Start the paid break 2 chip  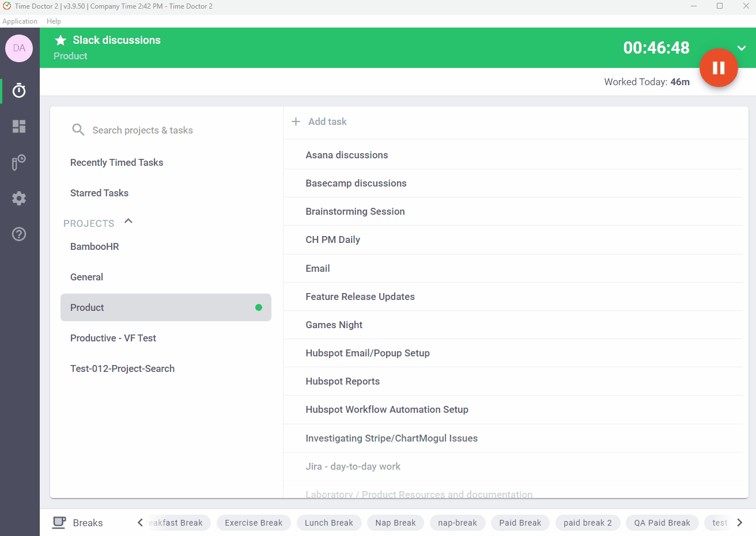(588, 523)
